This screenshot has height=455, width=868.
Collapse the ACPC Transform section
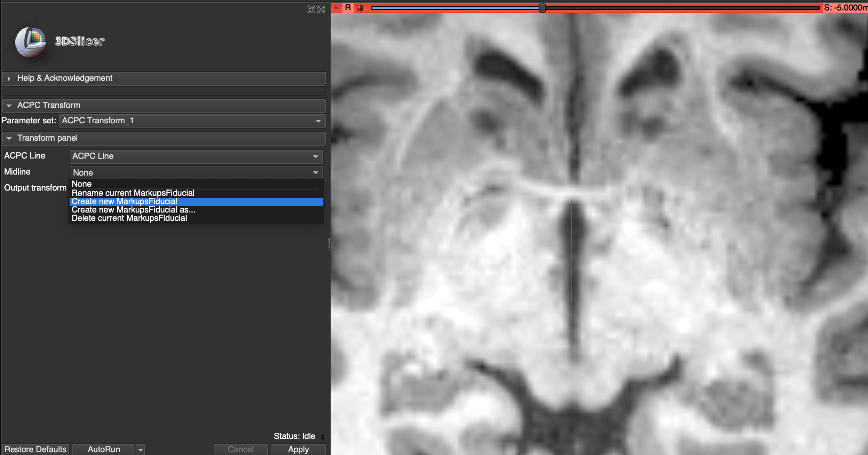coord(9,105)
